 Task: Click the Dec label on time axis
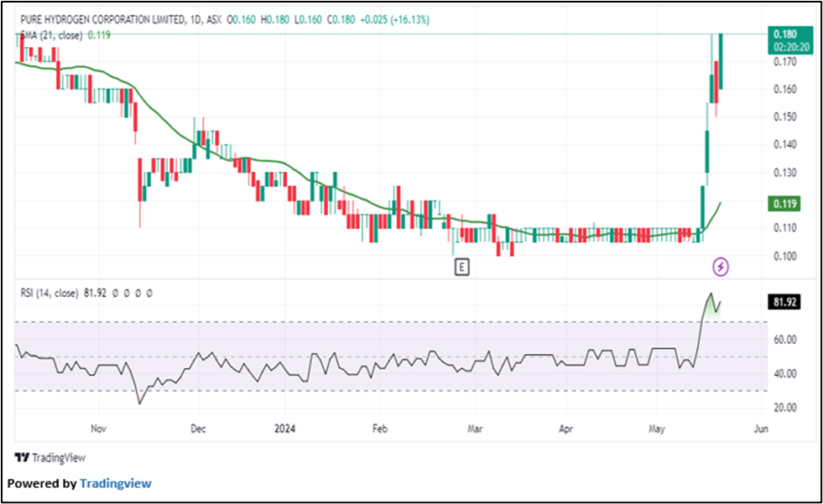click(198, 429)
